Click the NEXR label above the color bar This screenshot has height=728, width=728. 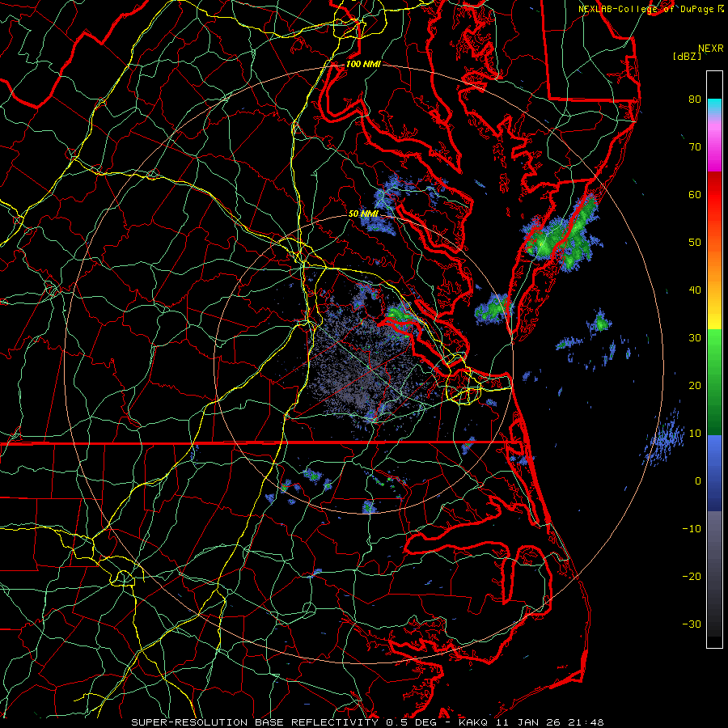click(x=711, y=49)
